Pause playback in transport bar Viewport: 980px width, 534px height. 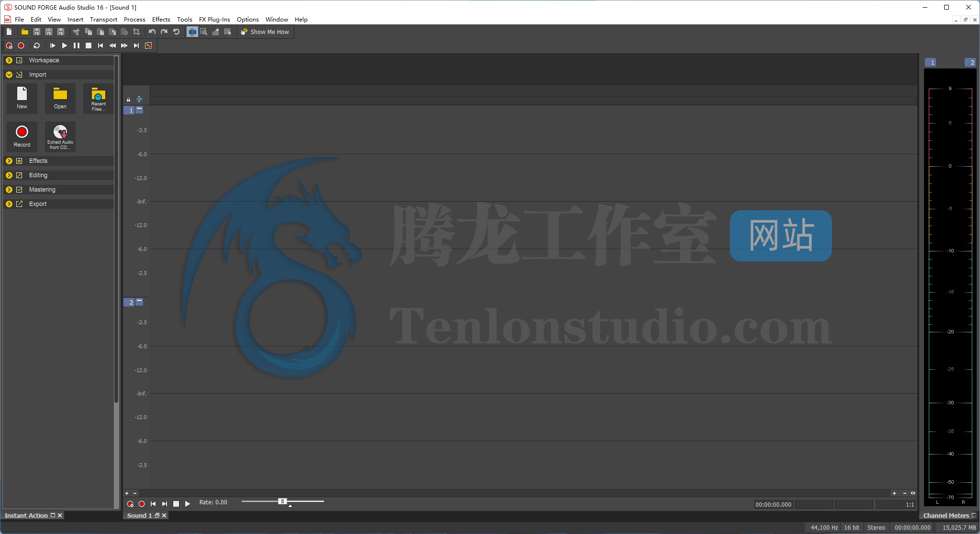point(77,45)
